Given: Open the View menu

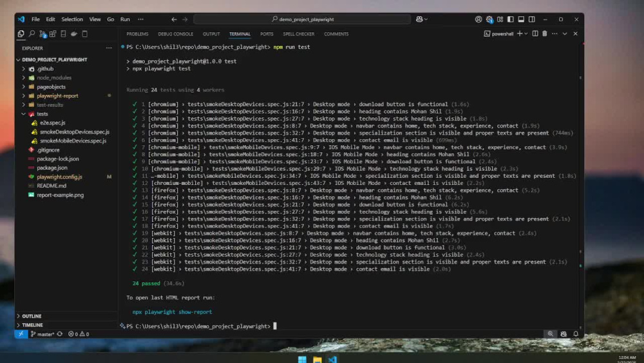Looking at the screenshot, I should [x=95, y=19].
